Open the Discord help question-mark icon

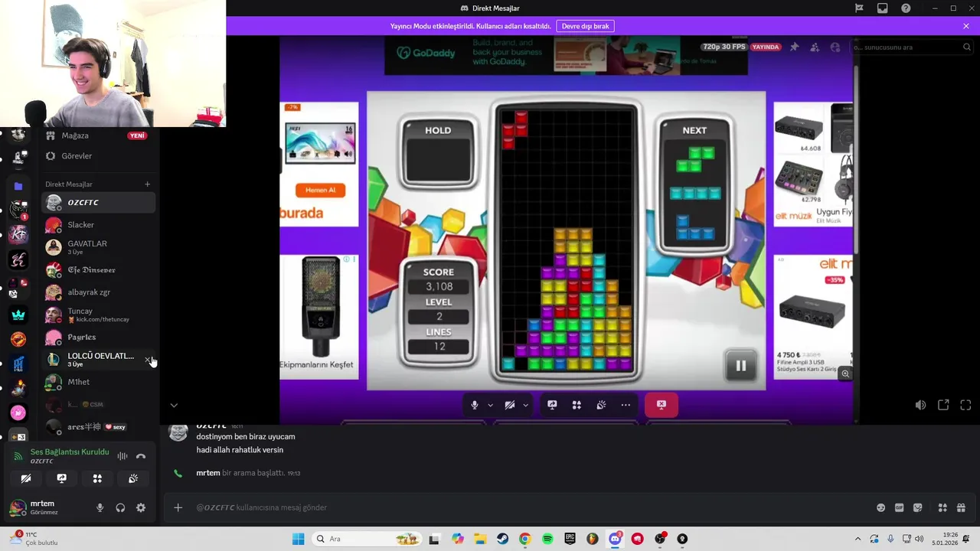(906, 8)
